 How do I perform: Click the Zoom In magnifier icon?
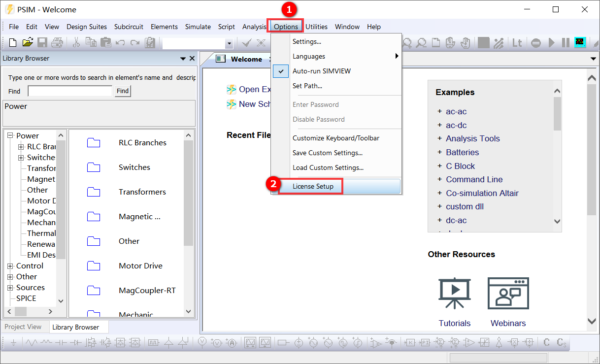click(x=407, y=43)
